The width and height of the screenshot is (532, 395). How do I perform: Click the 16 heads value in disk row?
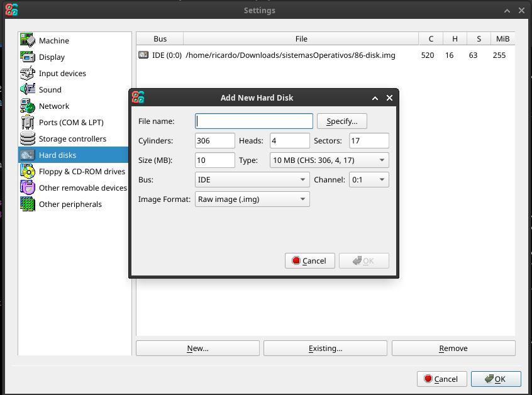(x=449, y=55)
